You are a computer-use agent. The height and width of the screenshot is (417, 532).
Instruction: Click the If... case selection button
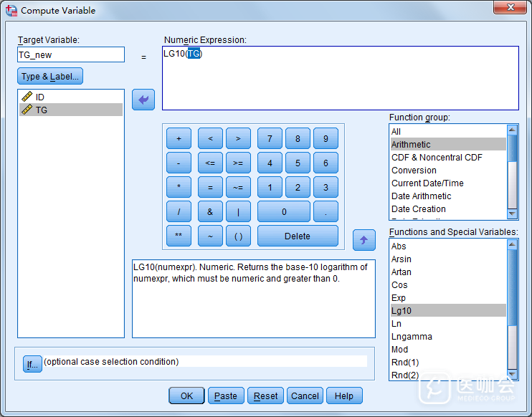[32, 364]
